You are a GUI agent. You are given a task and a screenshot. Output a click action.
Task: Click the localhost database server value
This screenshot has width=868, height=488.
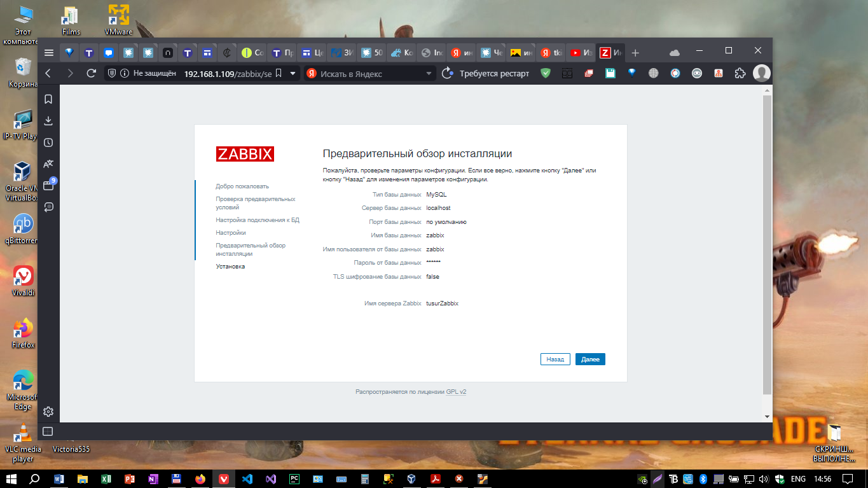[438, 208]
